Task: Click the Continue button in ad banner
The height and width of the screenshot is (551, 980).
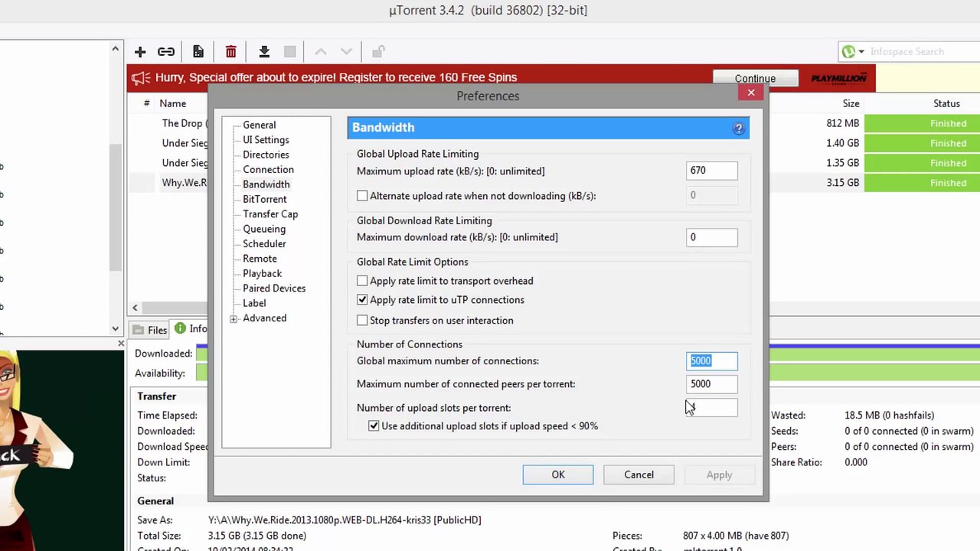Action: pos(755,78)
